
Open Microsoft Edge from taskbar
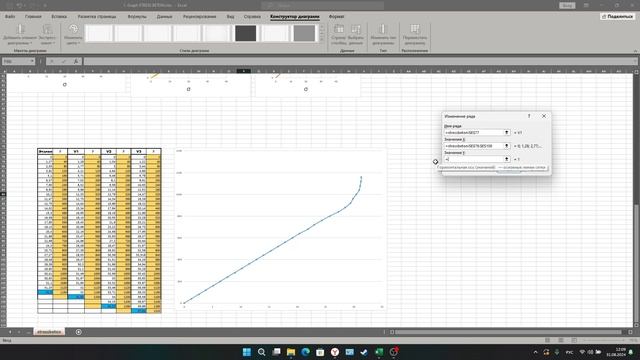pyautogui.click(x=305, y=352)
